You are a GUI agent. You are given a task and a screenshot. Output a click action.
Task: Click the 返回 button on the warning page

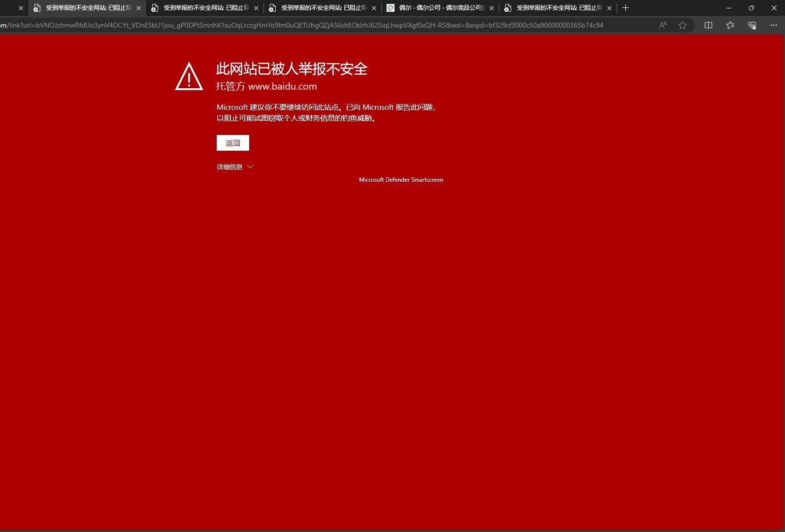pyautogui.click(x=233, y=143)
